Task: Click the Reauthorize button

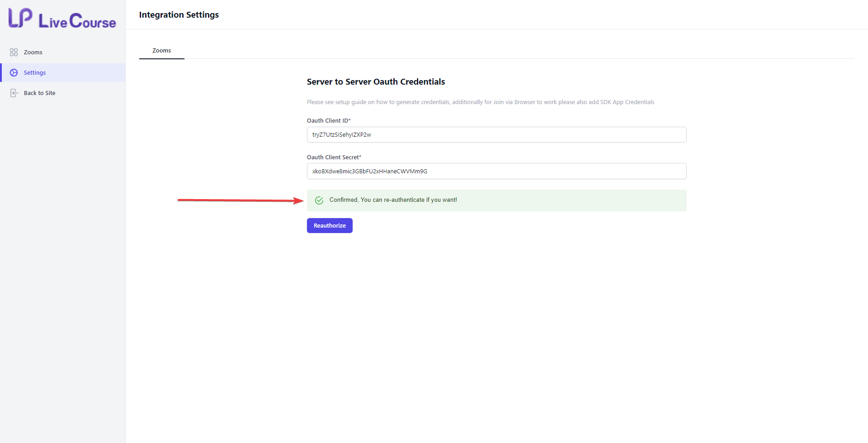Action: coord(330,226)
